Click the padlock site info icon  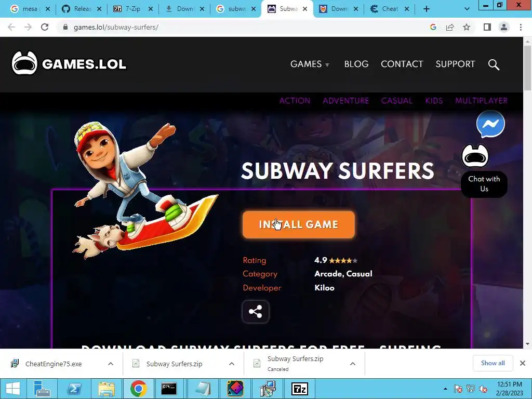65,27
